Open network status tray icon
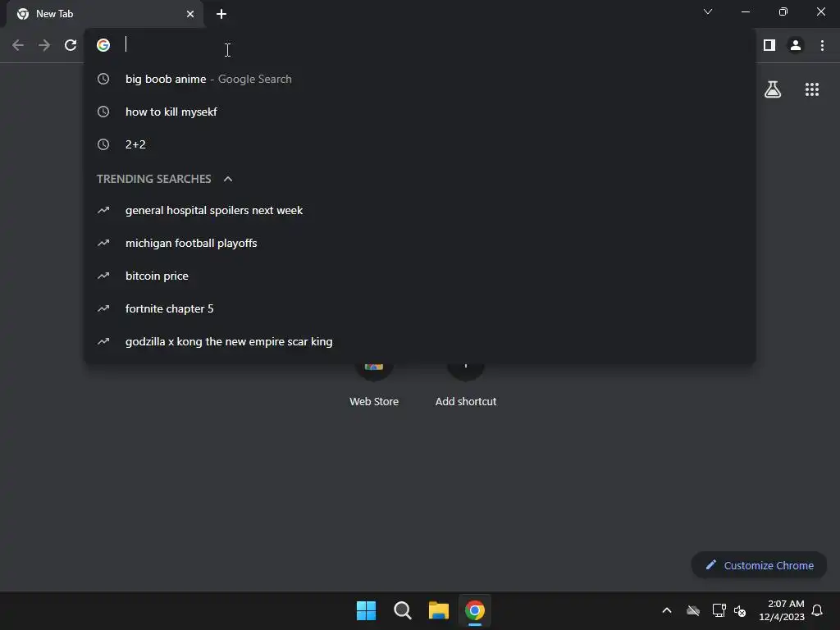840x630 pixels. [719, 610]
